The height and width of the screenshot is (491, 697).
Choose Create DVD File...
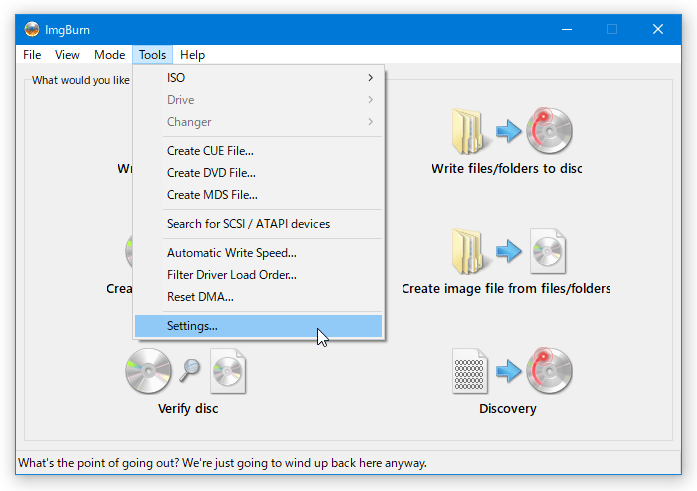click(x=258, y=173)
